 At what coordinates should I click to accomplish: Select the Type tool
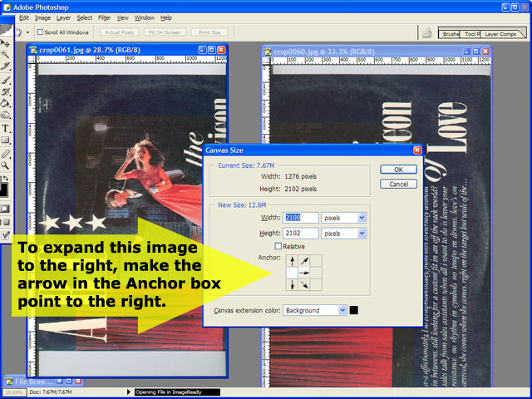pyautogui.click(x=5, y=129)
